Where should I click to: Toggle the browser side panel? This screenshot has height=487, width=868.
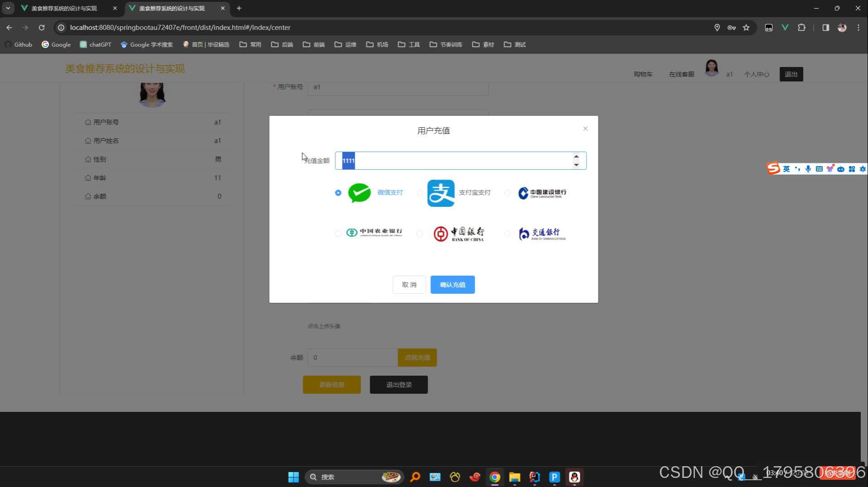[825, 28]
